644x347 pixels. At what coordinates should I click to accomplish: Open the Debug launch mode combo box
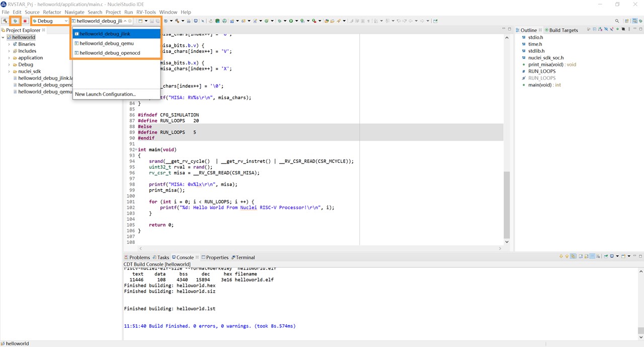coord(50,21)
